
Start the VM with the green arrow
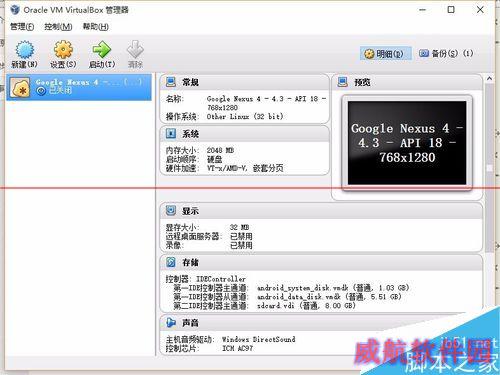[x=102, y=50]
